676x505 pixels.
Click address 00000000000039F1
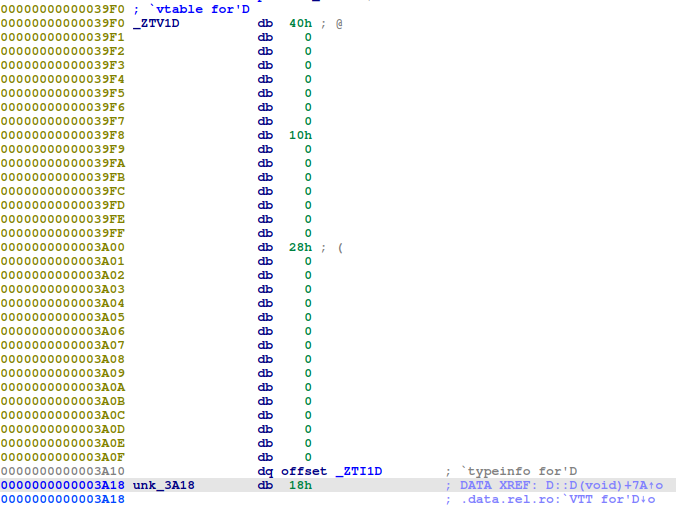62,37
